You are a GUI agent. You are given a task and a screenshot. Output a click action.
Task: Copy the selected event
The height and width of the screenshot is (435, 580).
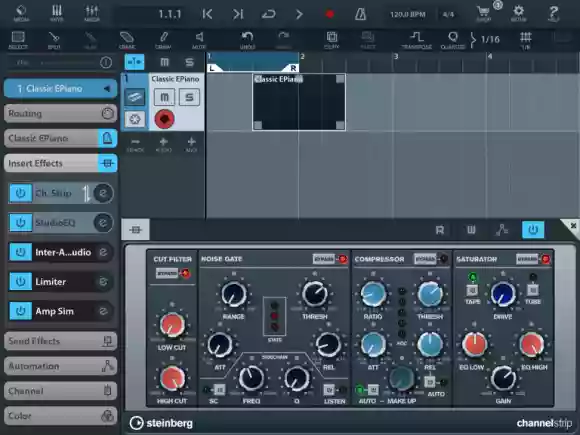331,40
